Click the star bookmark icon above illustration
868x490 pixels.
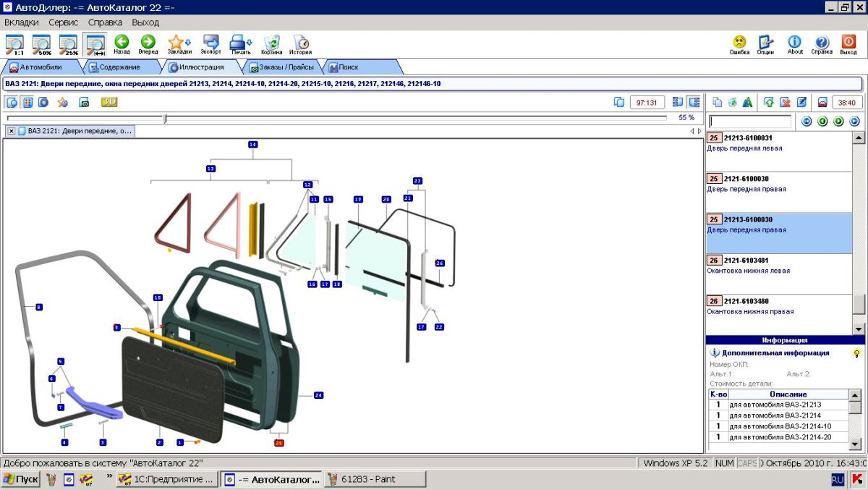(x=63, y=102)
